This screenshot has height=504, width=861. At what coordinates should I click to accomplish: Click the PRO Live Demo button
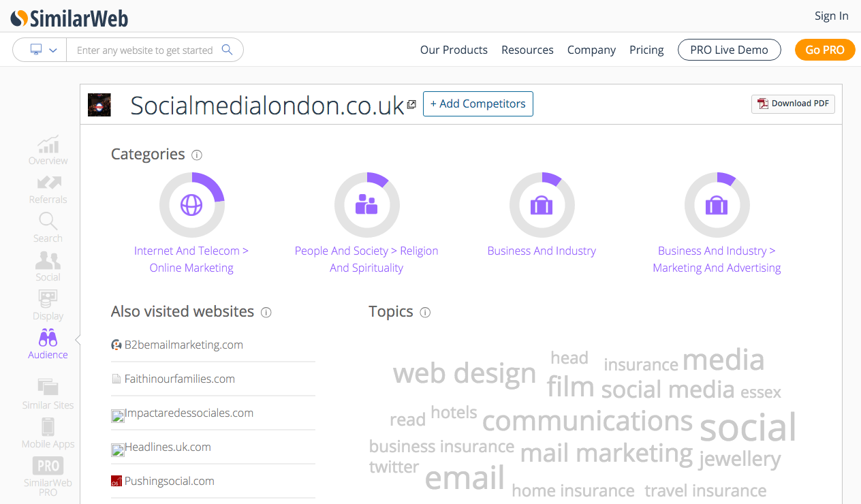(730, 50)
